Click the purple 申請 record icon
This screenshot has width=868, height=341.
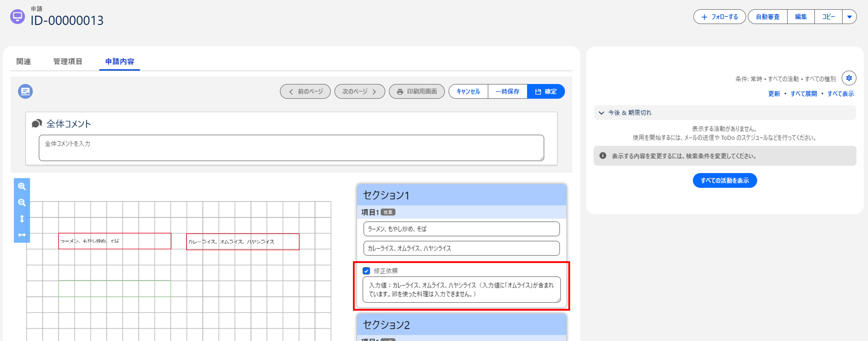pyautogui.click(x=18, y=17)
